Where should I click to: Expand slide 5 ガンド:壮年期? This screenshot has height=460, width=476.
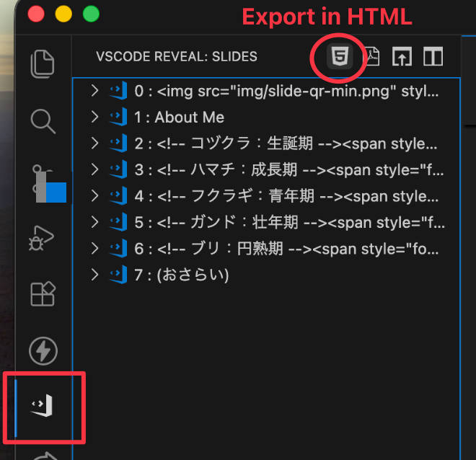pyautogui.click(x=94, y=222)
